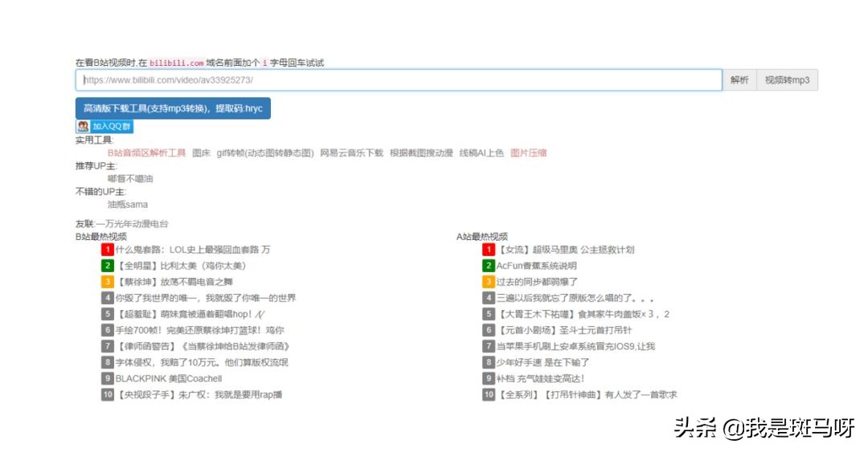Open B站 video 【央视段子手】朱广权

[199, 394]
